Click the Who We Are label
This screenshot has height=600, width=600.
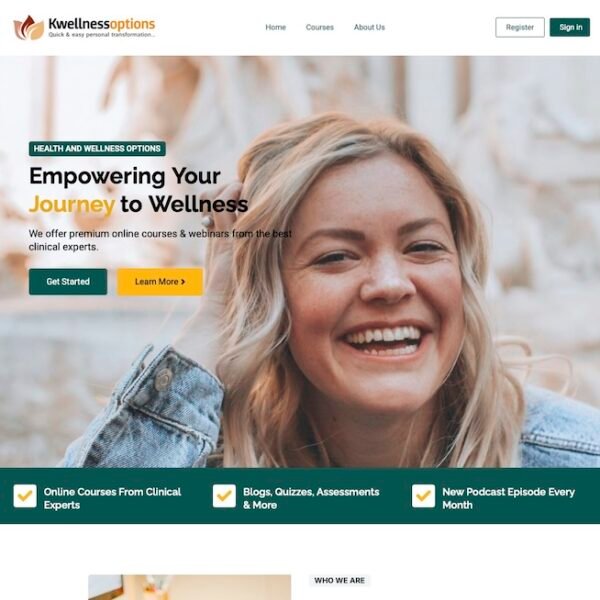[339, 580]
